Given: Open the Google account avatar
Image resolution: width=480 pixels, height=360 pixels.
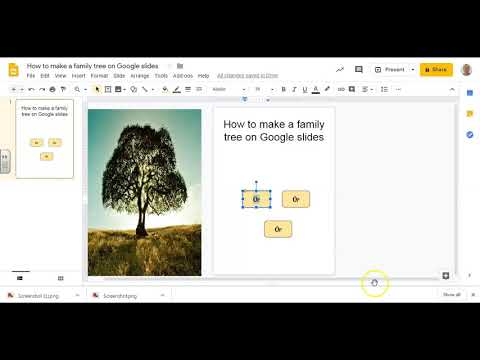Looking at the screenshot, I should pyautogui.click(x=466, y=70).
